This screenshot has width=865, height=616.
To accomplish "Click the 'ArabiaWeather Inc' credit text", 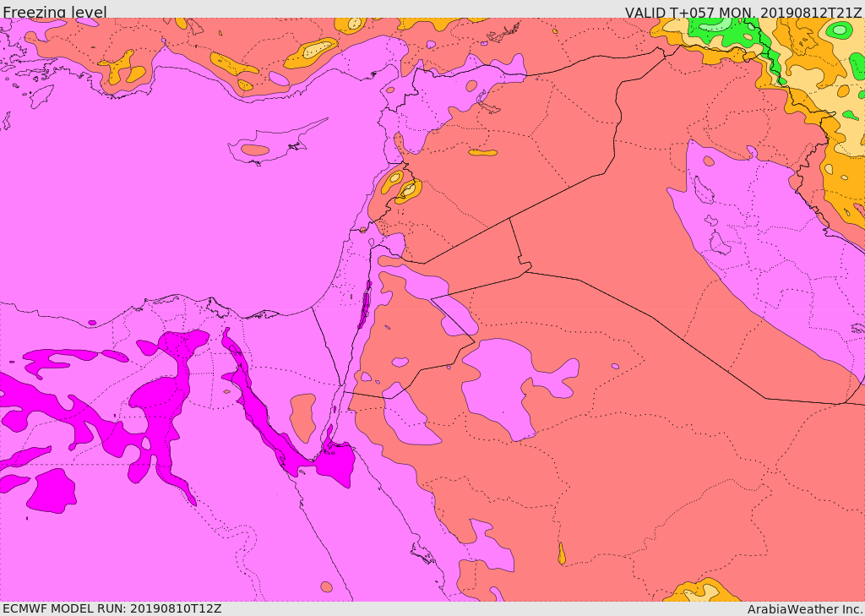I will [x=805, y=609].
